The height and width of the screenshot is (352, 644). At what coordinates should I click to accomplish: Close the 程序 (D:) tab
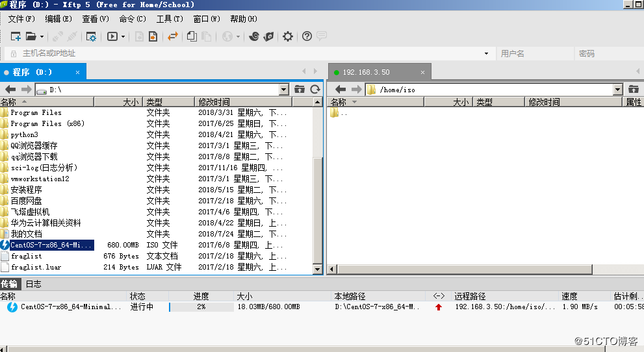[x=77, y=72]
